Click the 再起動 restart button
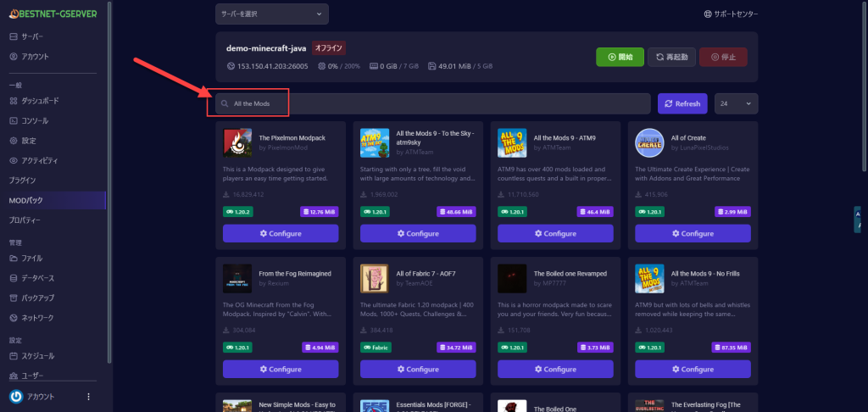 671,57
